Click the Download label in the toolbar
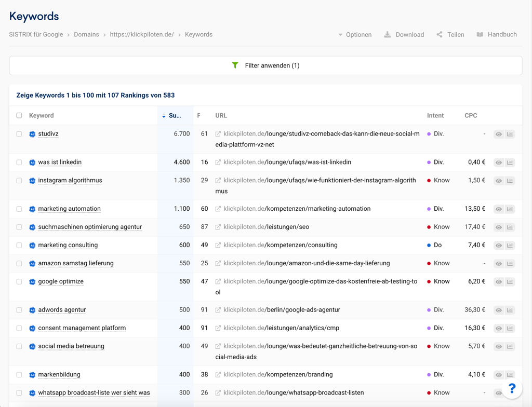The image size is (532, 407). 410,35
